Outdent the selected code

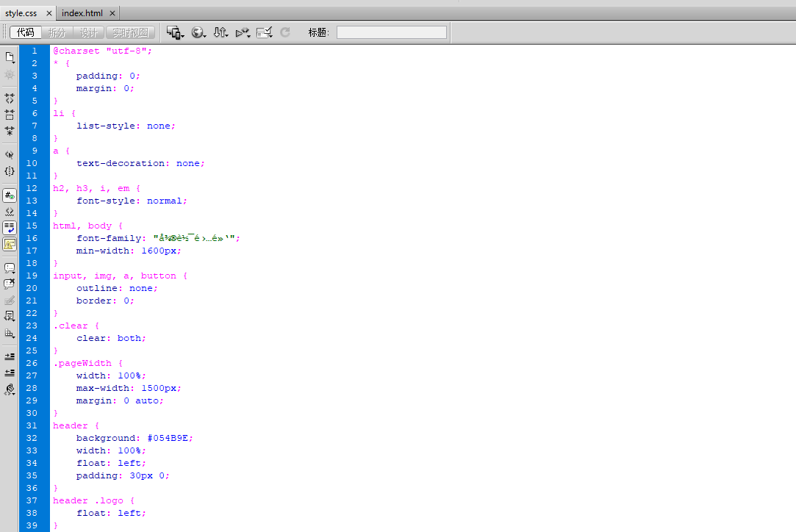pos(10,373)
